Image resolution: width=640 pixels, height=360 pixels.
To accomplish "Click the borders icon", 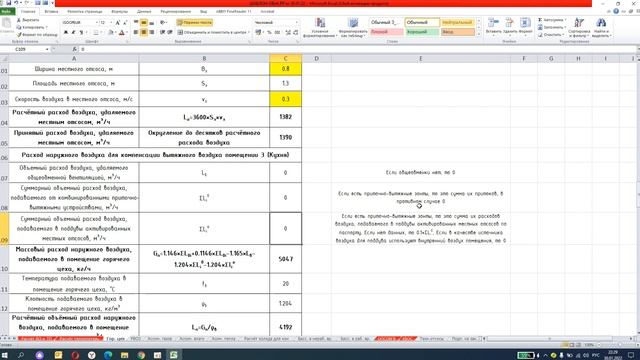I will [95, 32].
